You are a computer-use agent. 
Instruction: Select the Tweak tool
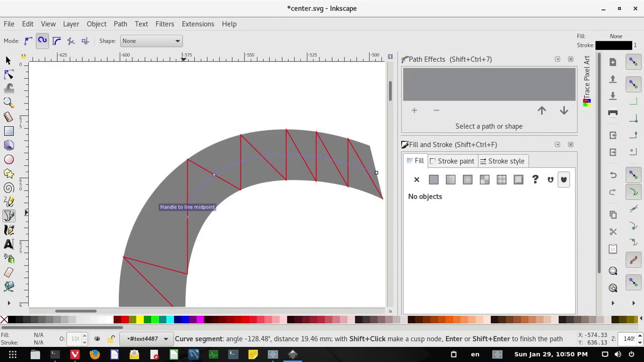pos(9,88)
